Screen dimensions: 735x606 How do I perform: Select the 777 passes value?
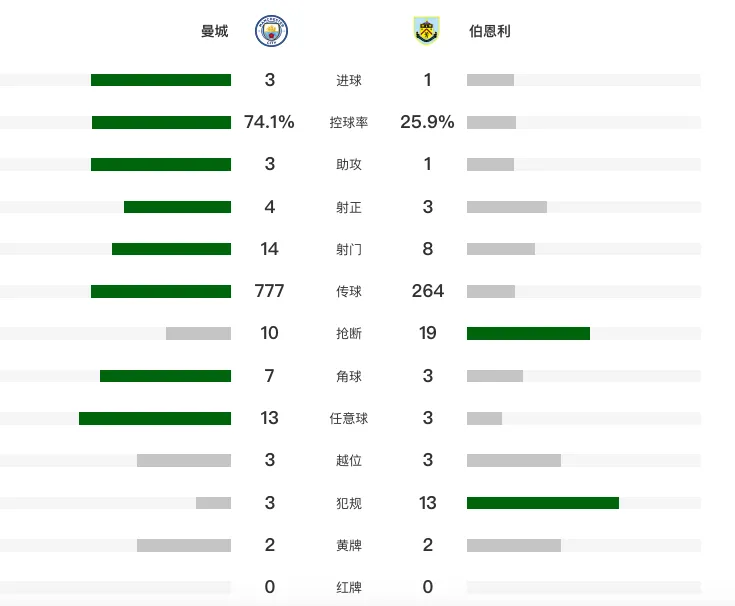coord(270,291)
